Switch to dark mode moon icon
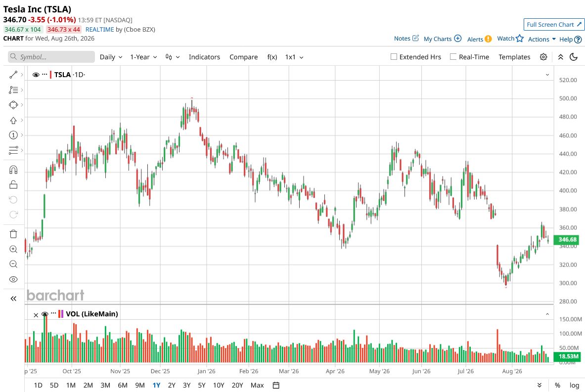 coord(574,57)
